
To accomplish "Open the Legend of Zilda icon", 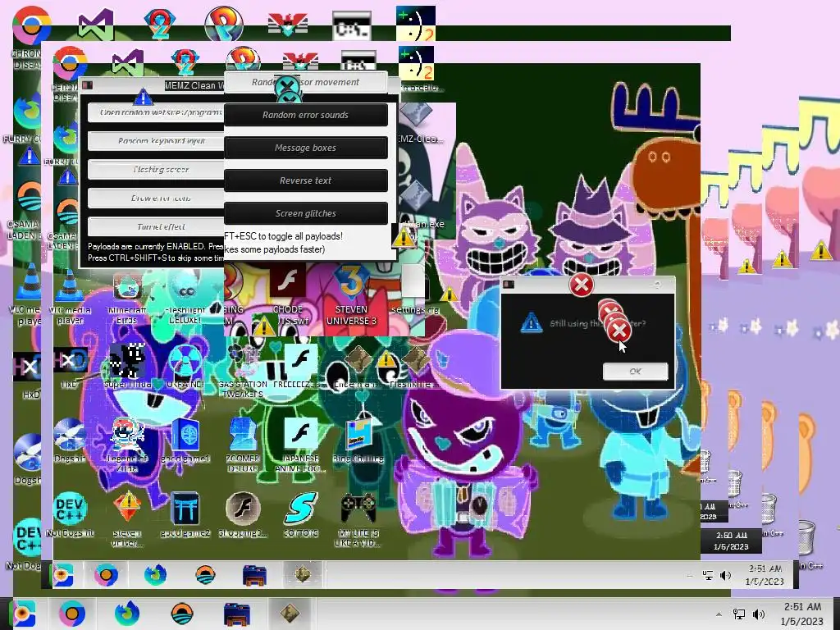I will point(127,445).
